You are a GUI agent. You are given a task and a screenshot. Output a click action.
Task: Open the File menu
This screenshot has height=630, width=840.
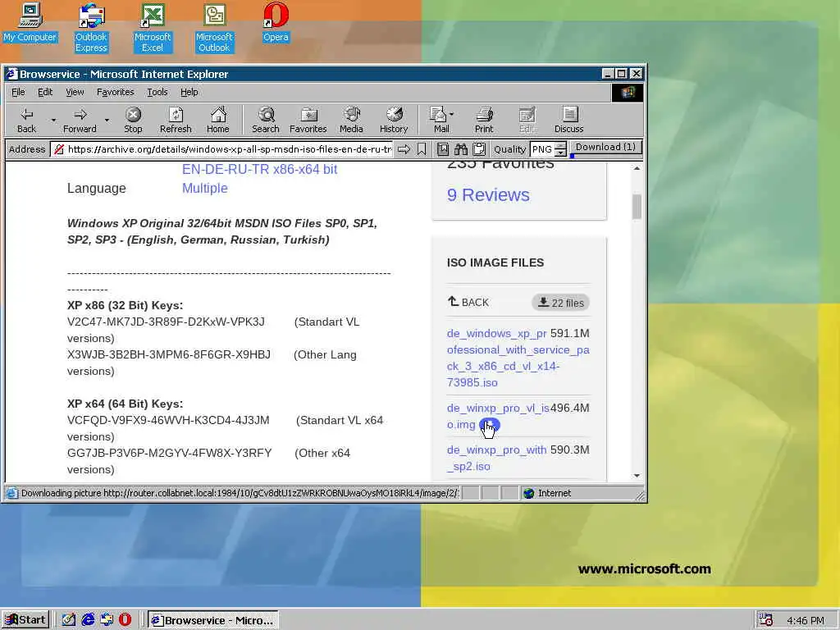[x=18, y=92]
